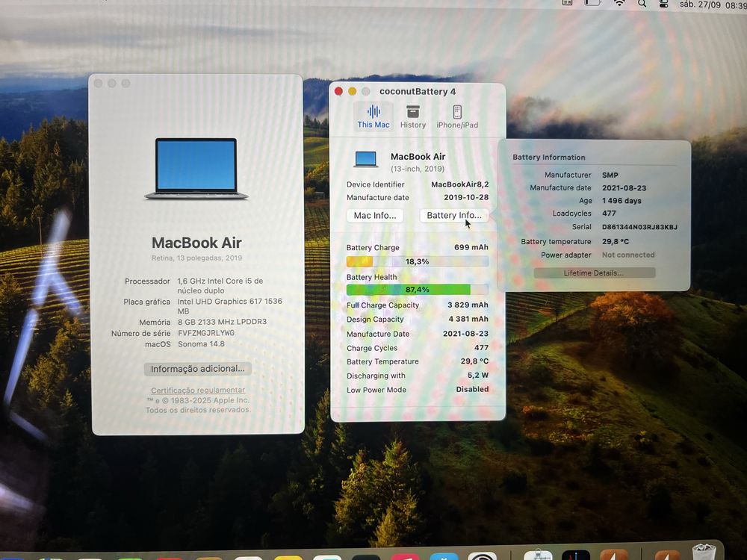
Task: Click the large MacBook image in About window
Action: (x=196, y=169)
